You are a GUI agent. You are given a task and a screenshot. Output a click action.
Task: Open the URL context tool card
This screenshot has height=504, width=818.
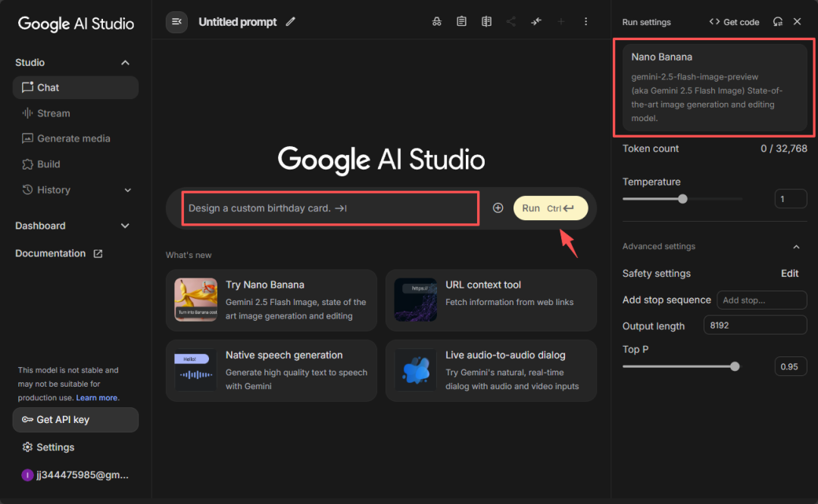pos(491,300)
